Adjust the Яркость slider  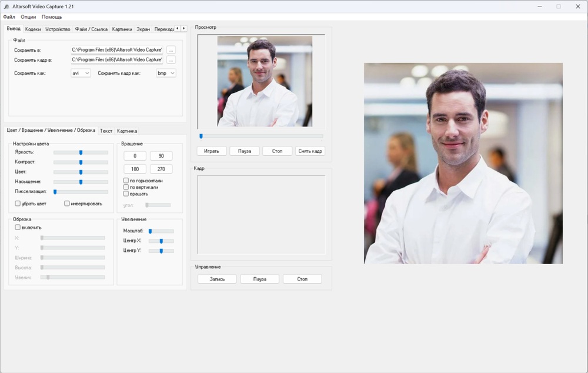[x=81, y=152]
